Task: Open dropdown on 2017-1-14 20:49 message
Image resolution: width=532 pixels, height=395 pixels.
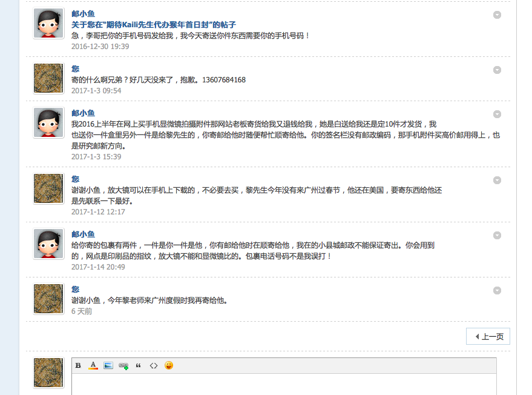Action: click(497, 235)
